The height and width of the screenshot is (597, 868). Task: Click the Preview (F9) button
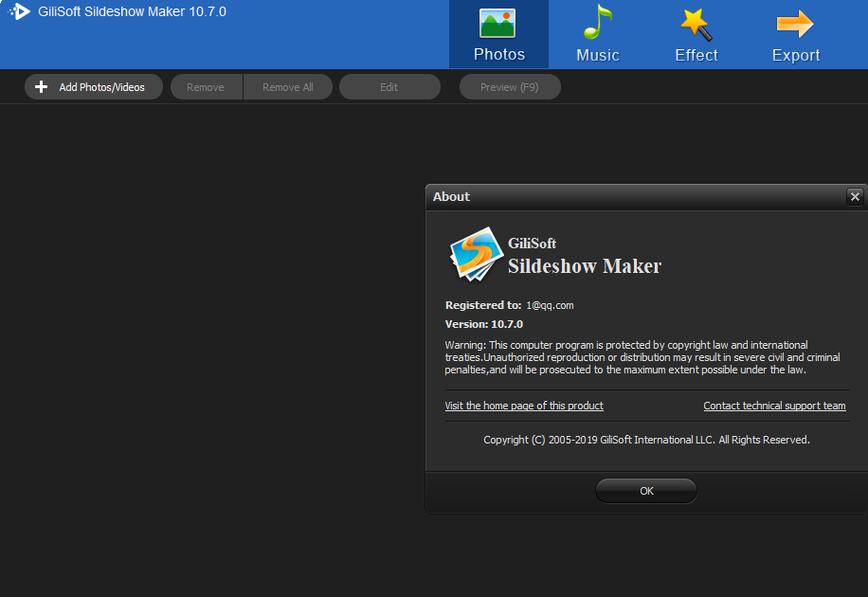(510, 87)
